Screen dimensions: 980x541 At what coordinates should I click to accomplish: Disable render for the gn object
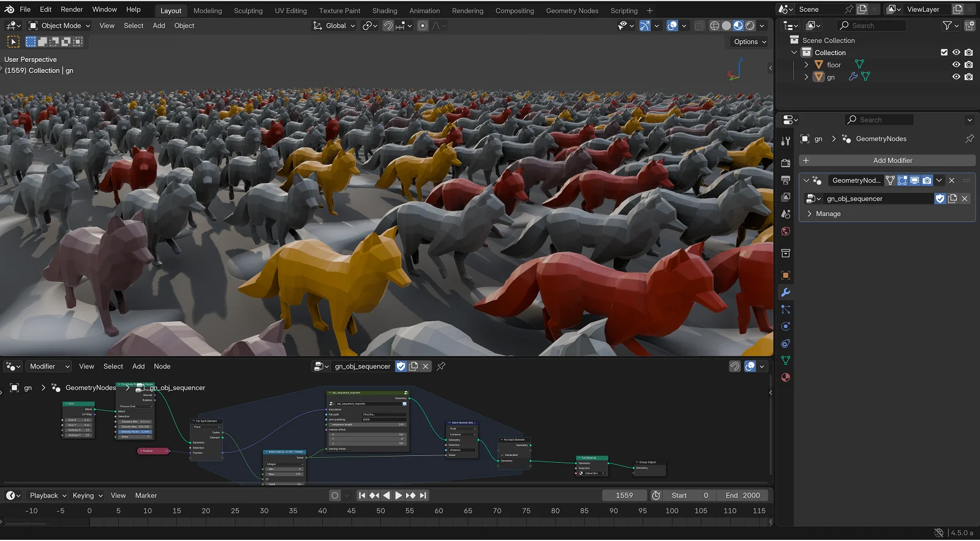(968, 77)
